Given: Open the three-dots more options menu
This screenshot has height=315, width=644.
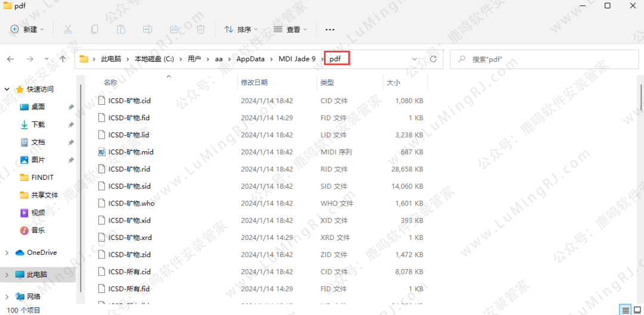Looking at the screenshot, I should pos(330,29).
